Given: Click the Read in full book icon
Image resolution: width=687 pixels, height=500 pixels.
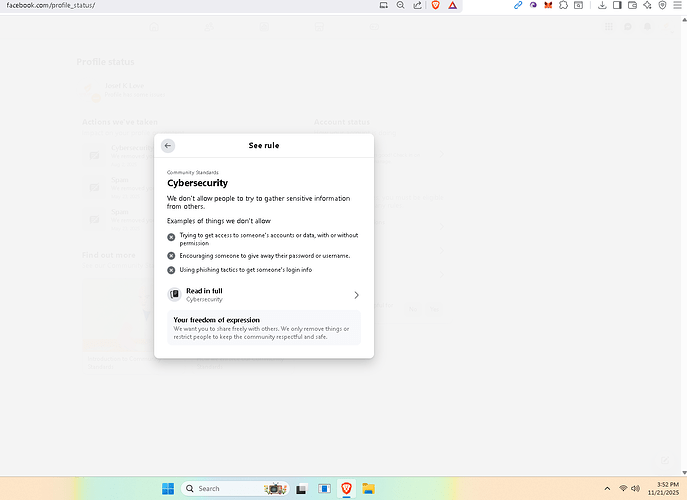Looking at the screenshot, I should 174,295.
